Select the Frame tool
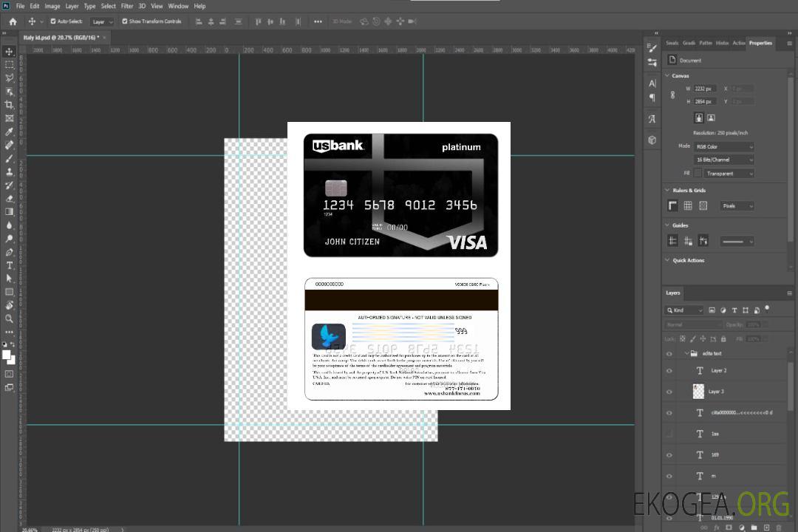This screenshot has height=532, width=798. [x=9, y=118]
